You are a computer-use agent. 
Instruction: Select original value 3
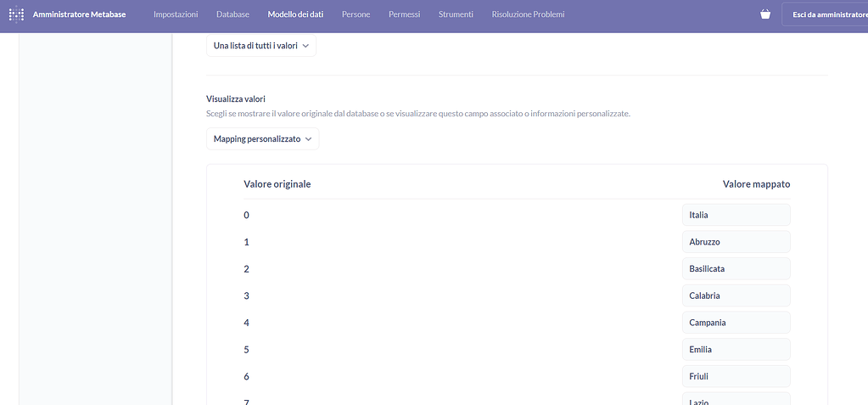pos(246,295)
